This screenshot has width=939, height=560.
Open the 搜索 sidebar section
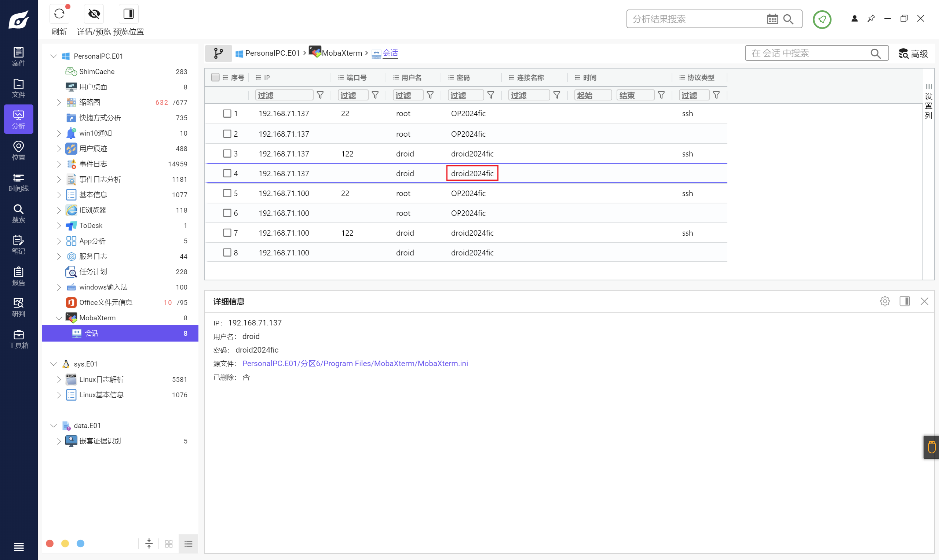18,213
